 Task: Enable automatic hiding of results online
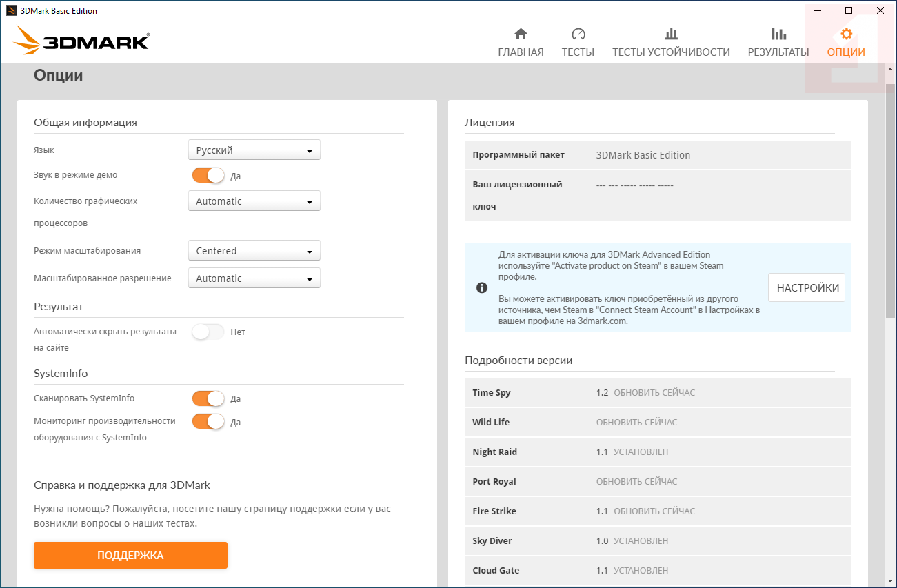(208, 332)
